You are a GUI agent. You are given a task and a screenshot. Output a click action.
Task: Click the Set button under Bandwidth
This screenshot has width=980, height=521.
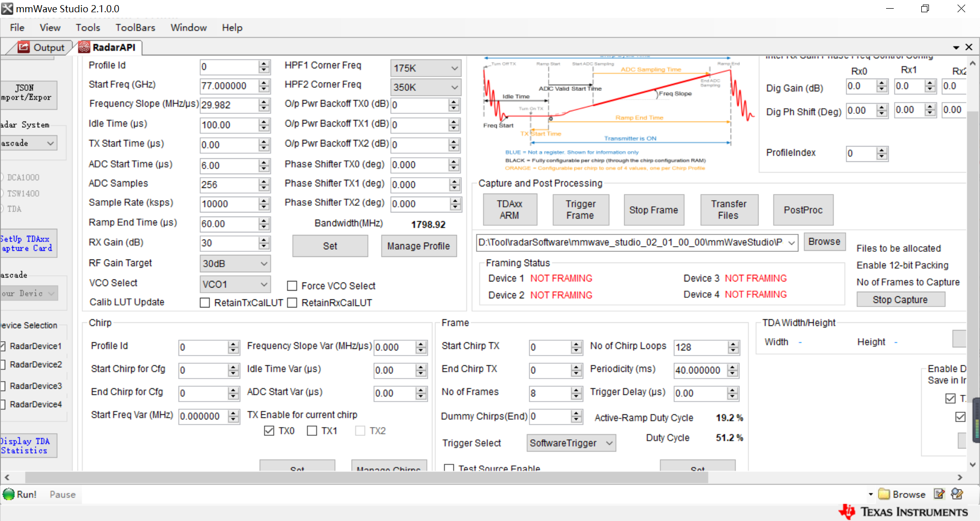point(330,246)
